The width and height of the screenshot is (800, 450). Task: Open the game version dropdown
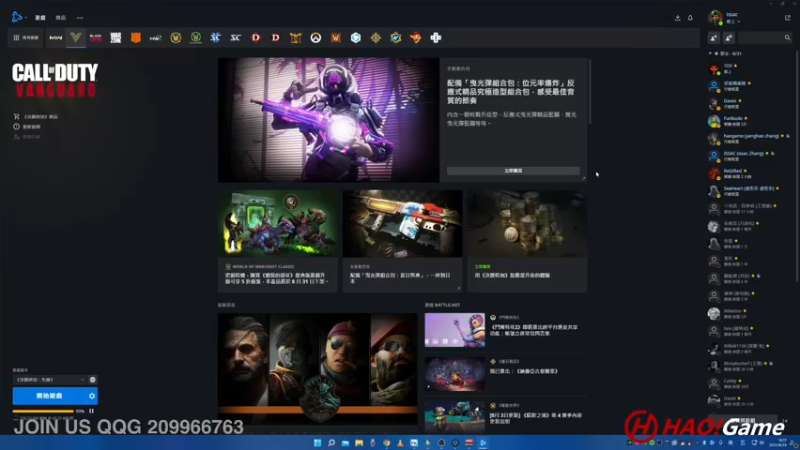pos(49,380)
